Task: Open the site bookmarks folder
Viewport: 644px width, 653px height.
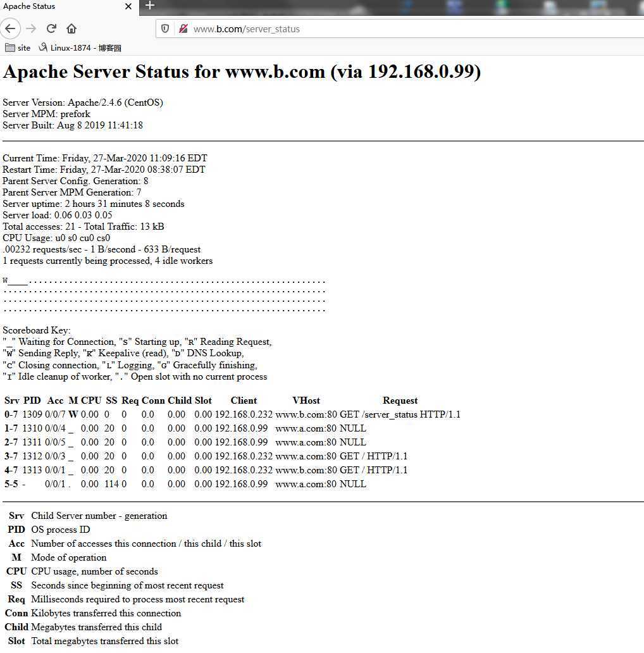Action: (x=18, y=48)
